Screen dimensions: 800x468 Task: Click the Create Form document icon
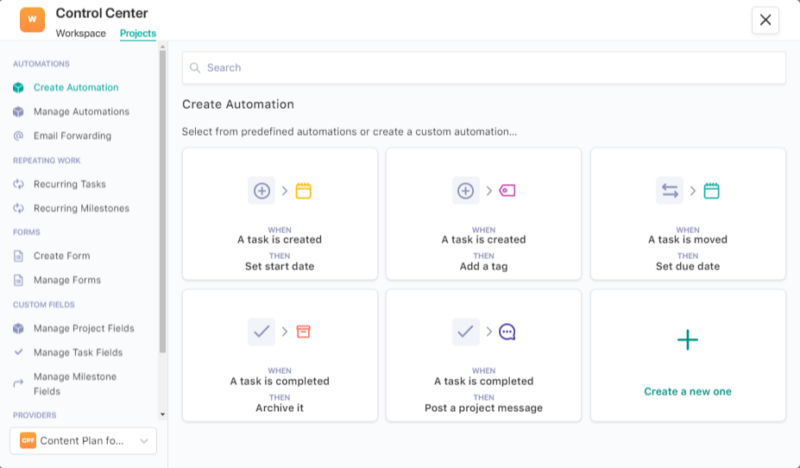[x=18, y=256]
